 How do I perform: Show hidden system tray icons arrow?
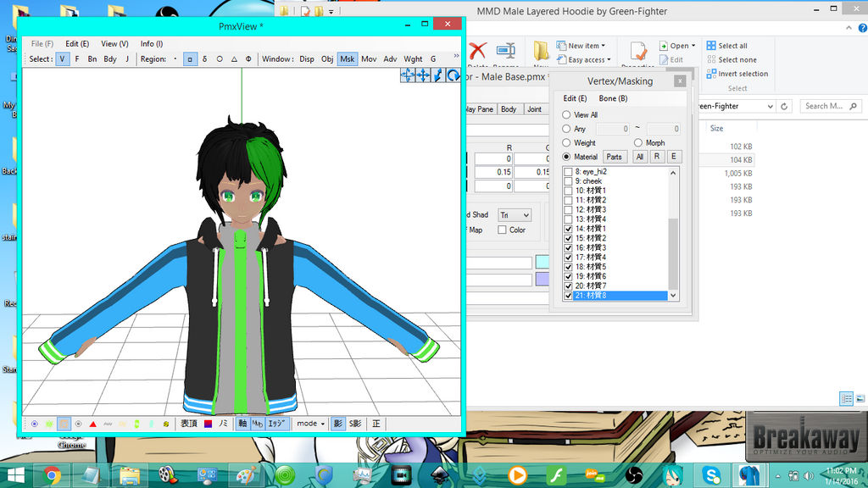tap(778, 476)
